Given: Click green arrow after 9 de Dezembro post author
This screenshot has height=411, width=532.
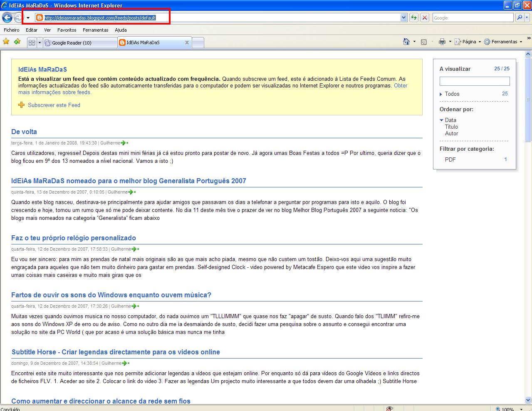Looking at the screenshot, I should (126, 363).
